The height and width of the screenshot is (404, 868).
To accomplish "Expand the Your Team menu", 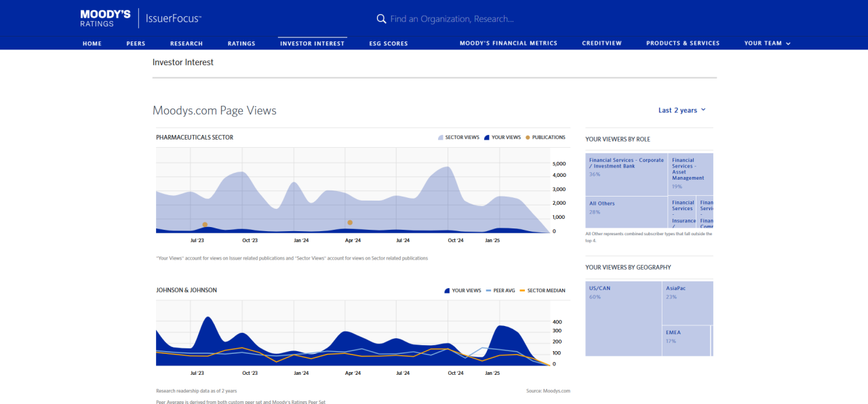I will click(x=767, y=43).
